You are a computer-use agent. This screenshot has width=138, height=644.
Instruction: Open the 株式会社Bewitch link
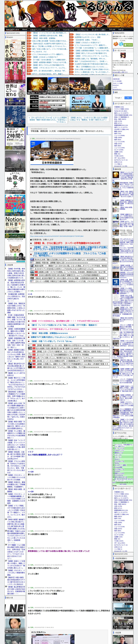117,89
